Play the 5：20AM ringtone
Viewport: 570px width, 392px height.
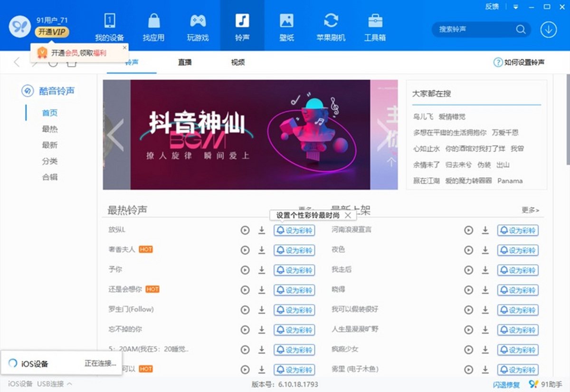(245, 350)
